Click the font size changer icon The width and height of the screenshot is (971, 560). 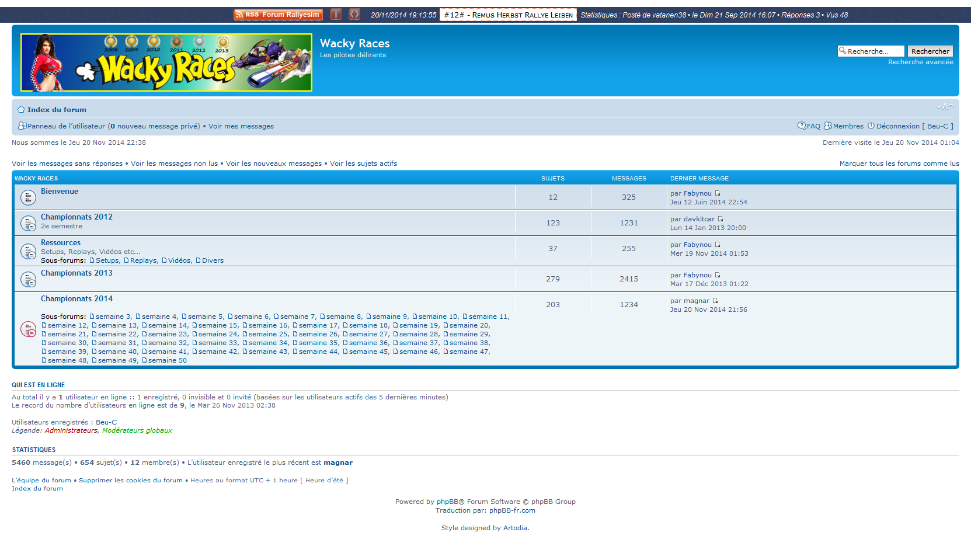point(944,107)
